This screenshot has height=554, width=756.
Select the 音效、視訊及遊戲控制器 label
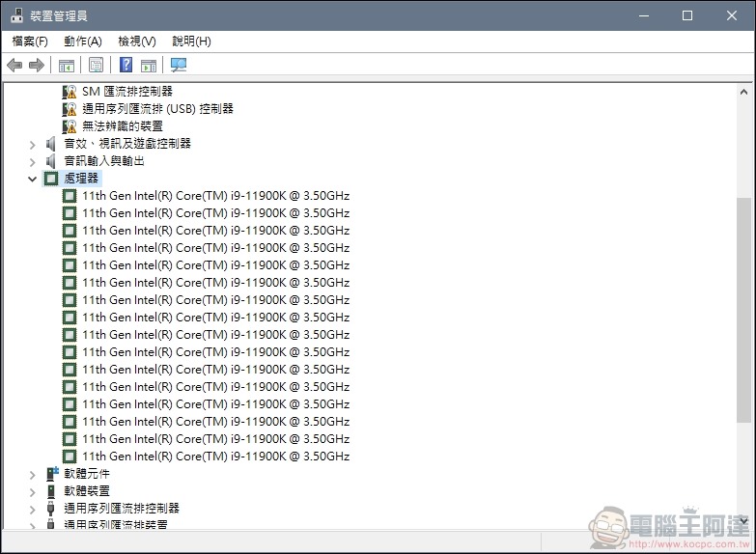click(127, 144)
